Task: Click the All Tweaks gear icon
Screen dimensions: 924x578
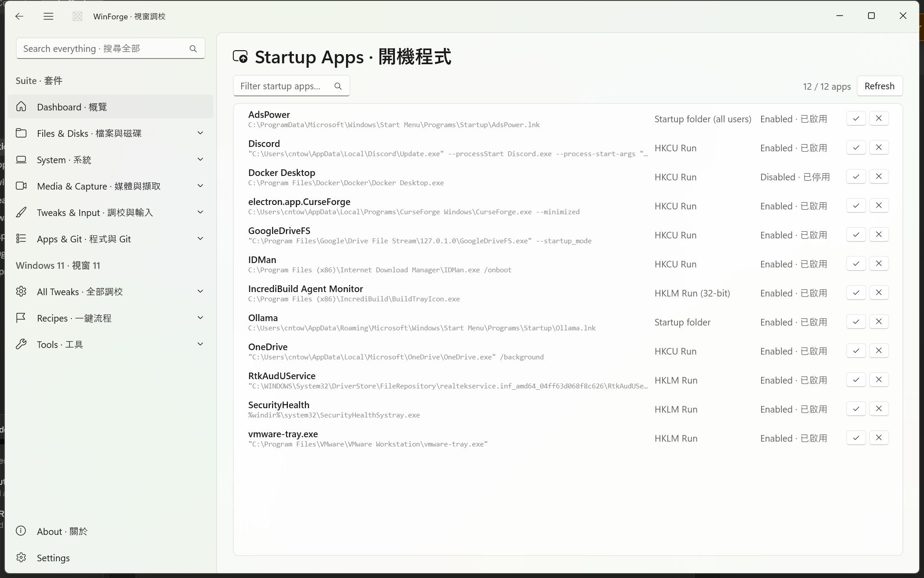Action: (21, 291)
